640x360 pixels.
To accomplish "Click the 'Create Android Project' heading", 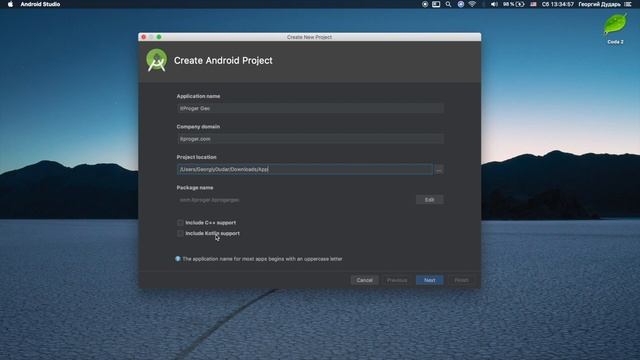I will pos(223,60).
